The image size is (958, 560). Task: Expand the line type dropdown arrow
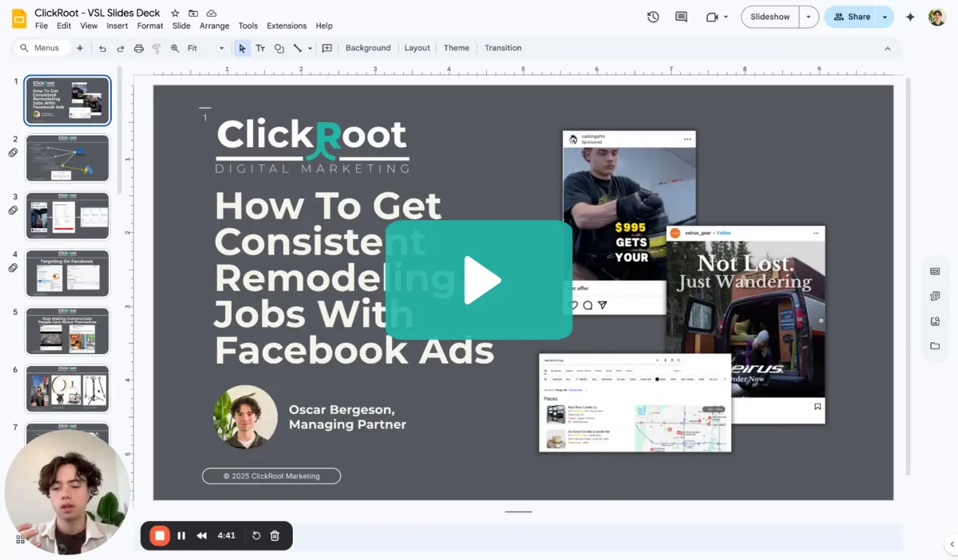tap(311, 48)
